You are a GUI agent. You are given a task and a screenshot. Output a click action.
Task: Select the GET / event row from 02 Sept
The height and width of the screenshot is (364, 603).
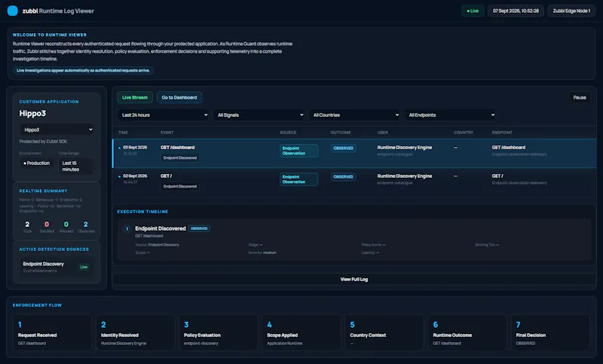tap(354, 182)
